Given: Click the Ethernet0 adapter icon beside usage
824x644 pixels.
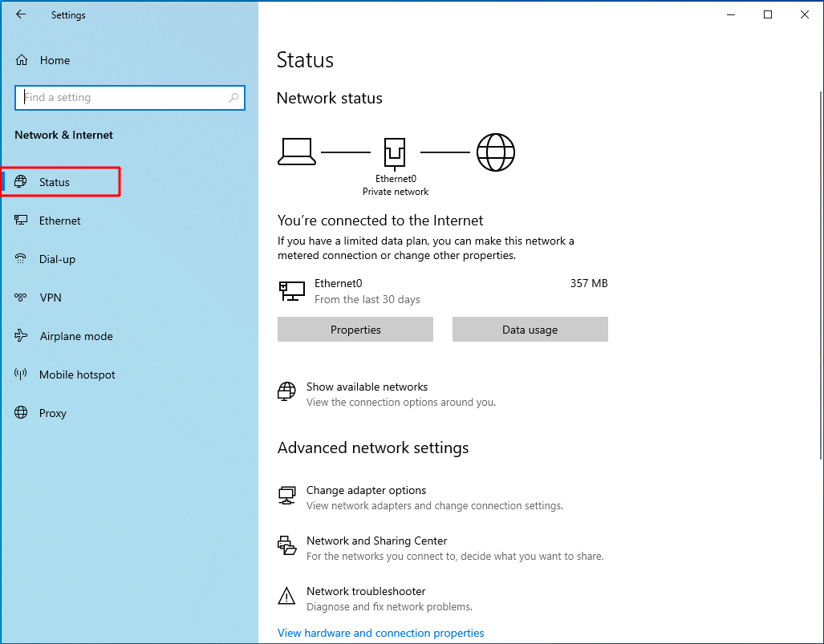Looking at the screenshot, I should click(292, 290).
